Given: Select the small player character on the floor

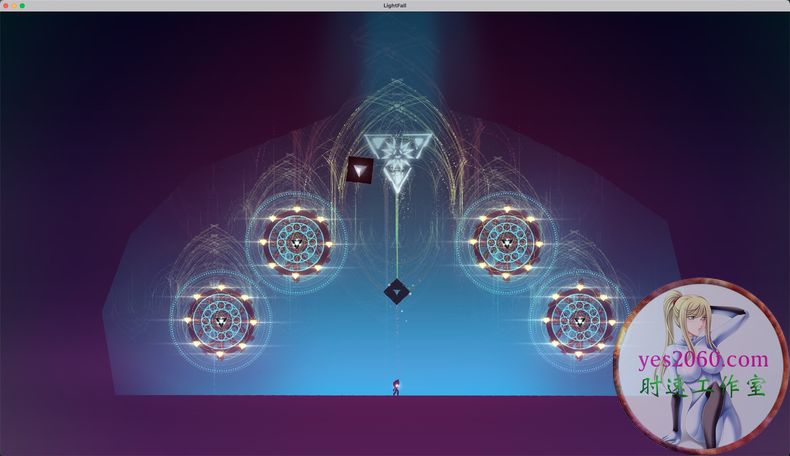Looking at the screenshot, I should [x=396, y=386].
